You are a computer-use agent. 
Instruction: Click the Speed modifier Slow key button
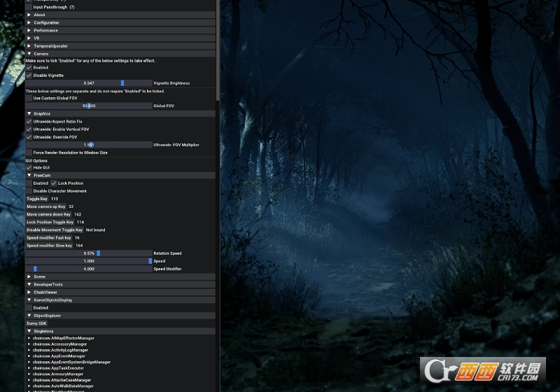[49, 246]
